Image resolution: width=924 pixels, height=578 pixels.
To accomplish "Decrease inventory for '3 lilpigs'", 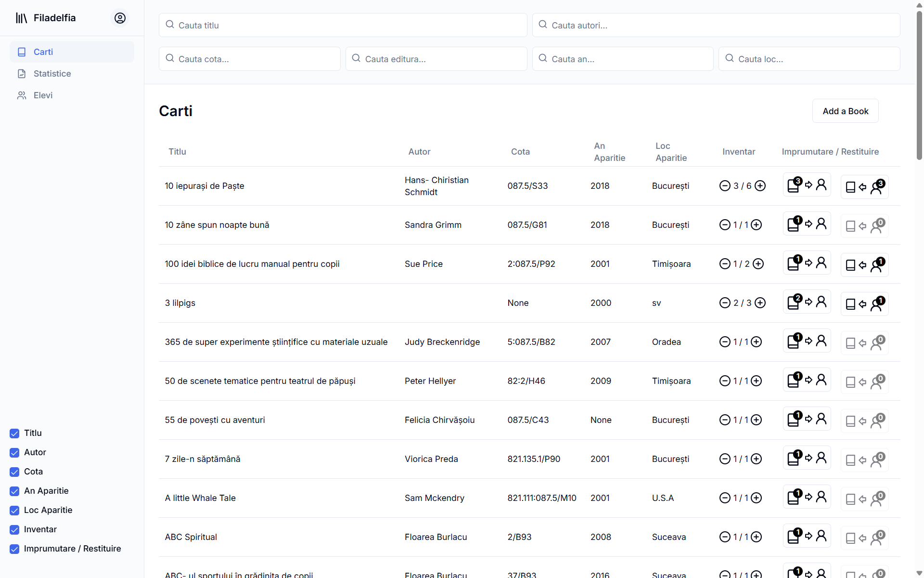I will [x=725, y=303].
